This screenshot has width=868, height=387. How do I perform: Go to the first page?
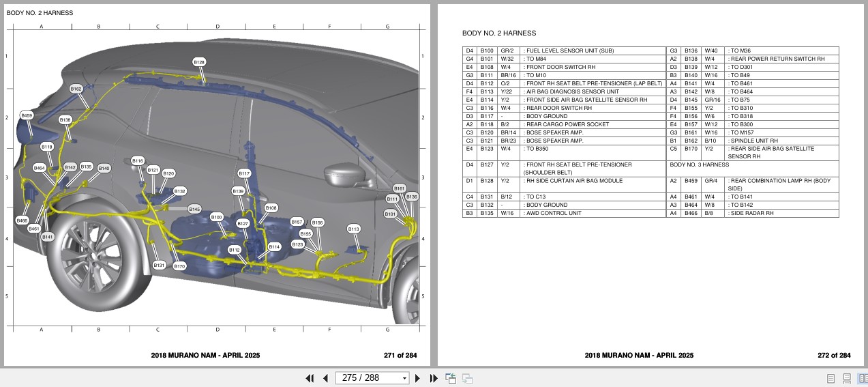click(310, 378)
